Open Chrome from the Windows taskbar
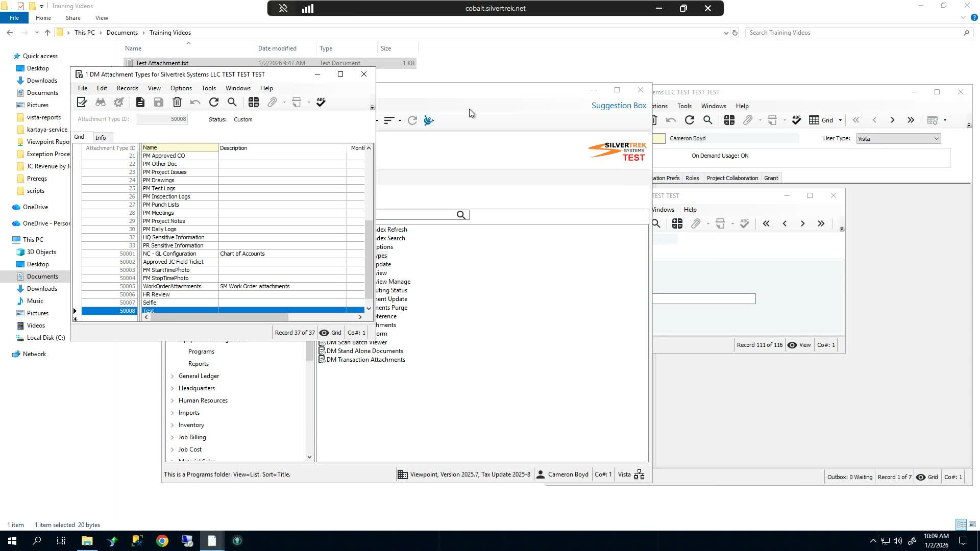Image resolution: width=980 pixels, height=551 pixels. tap(162, 541)
